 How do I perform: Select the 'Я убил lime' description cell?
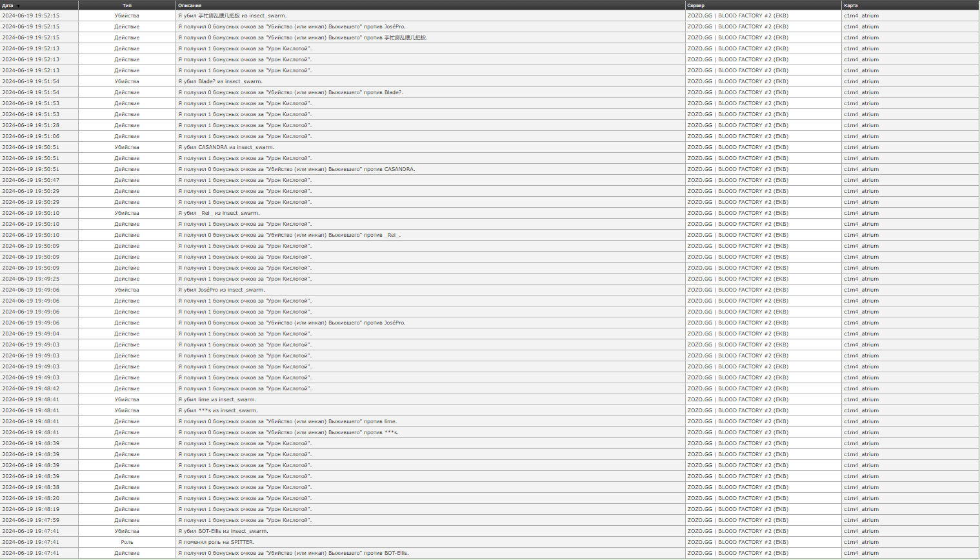(217, 399)
